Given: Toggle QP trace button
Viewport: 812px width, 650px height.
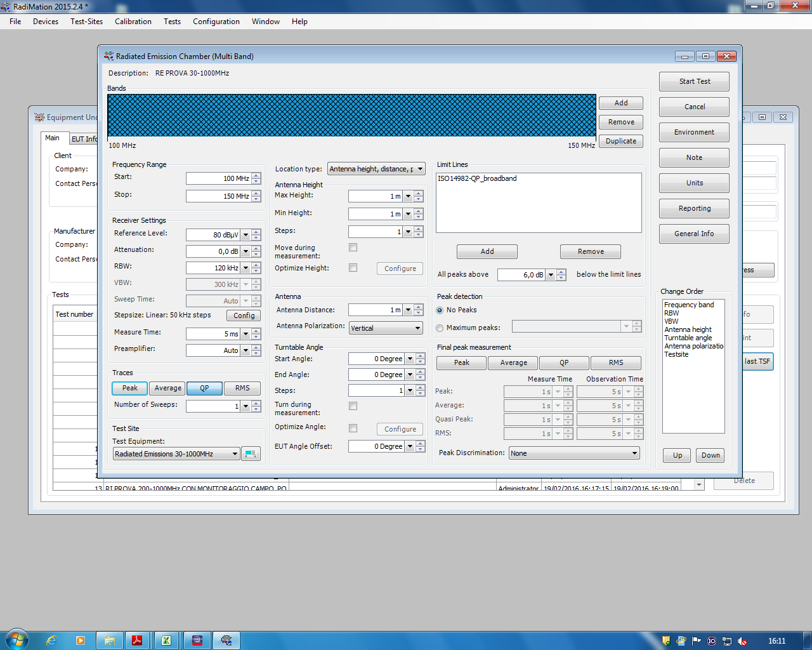Looking at the screenshot, I should tap(204, 388).
